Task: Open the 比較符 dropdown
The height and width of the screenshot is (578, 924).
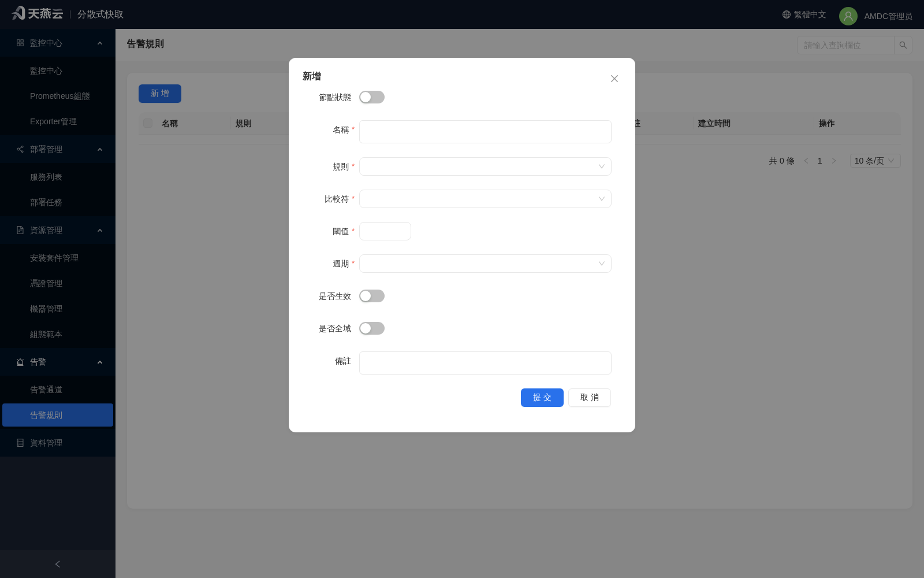Action: click(485, 199)
